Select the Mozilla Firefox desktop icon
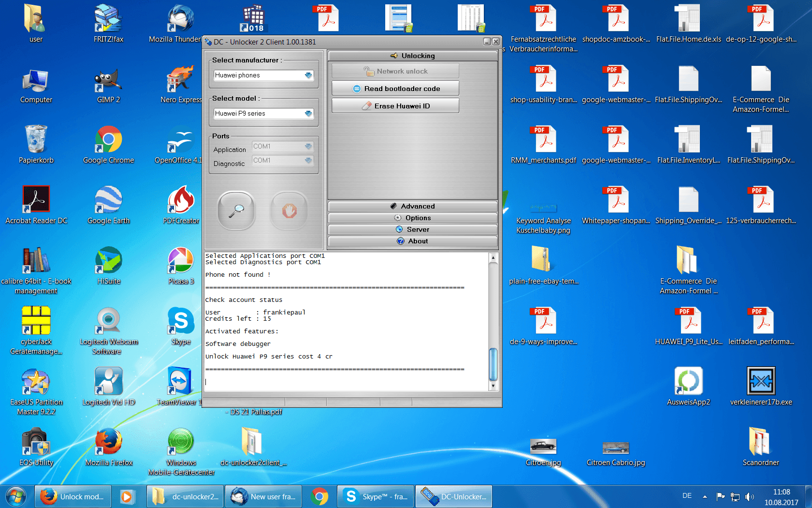The height and width of the screenshot is (508, 812). [108, 448]
